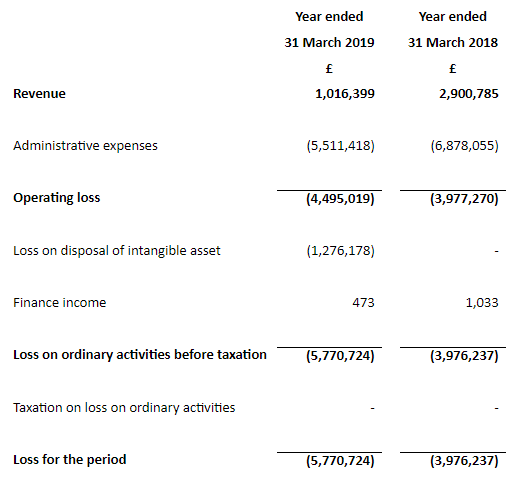512x482 pixels.
Task: Click Loss on disposal of intangible asset
Action: pyautogui.click(x=117, y=251)
